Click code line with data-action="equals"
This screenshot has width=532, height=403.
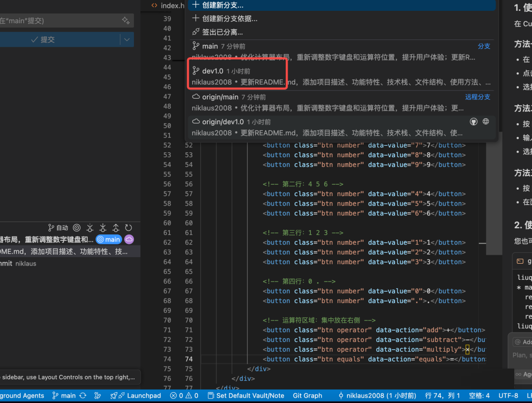tap(374, 359)
